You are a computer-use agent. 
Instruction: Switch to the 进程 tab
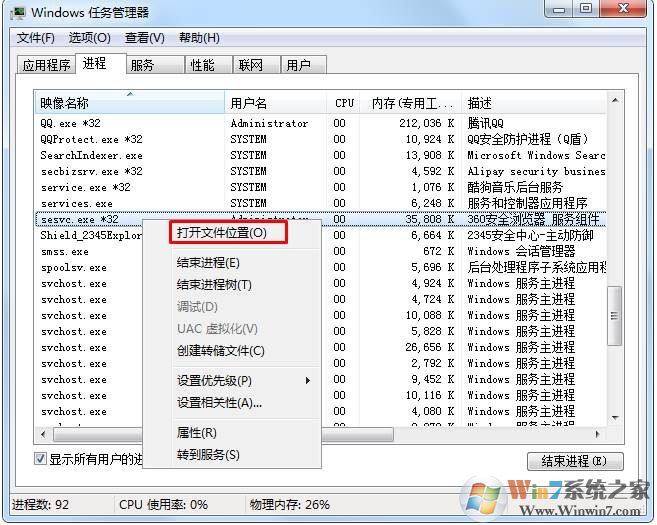pyautogui.click(x=100, y=64)
